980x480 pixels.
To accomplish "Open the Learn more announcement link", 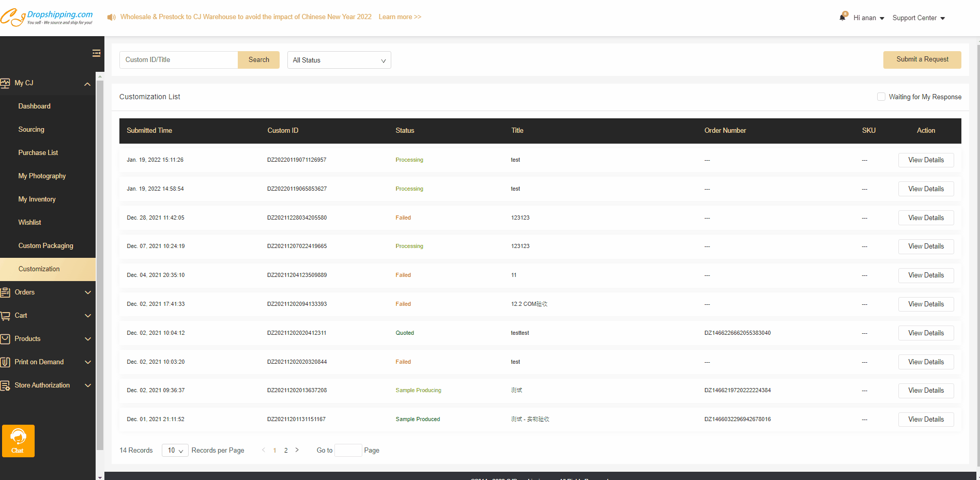I will click(x=400, y=17).
